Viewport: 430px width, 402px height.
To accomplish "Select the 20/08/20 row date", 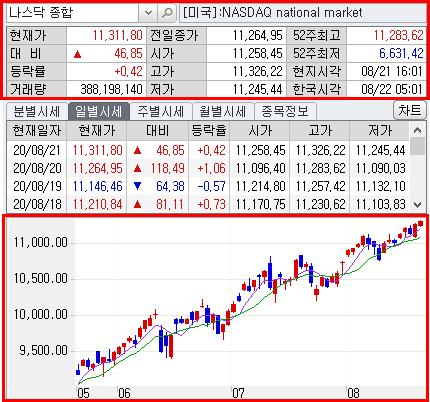I will point(37,168).
